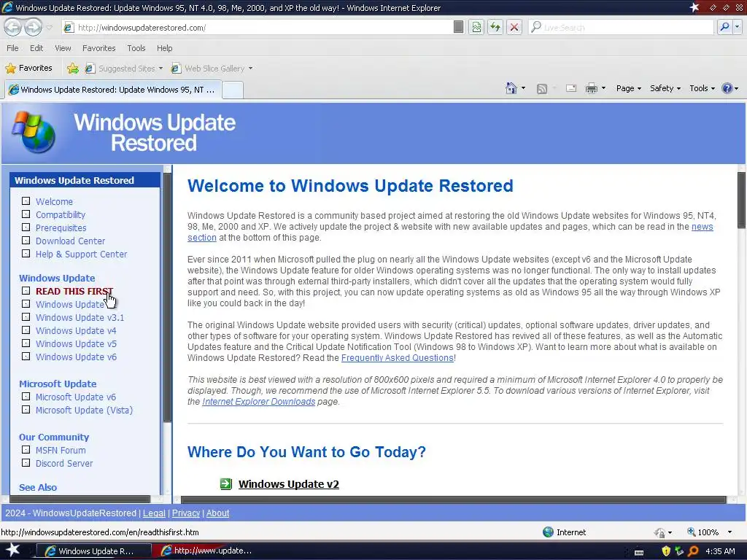
Task: Switch to the www.update taskbar window
Action: click(x=206, y=551)
